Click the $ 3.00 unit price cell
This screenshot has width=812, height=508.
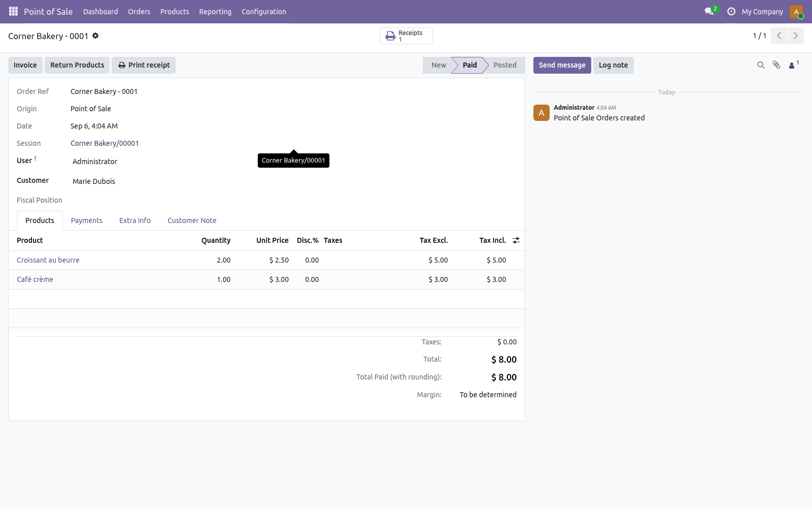pyautogui.click(x=279, y=279)
